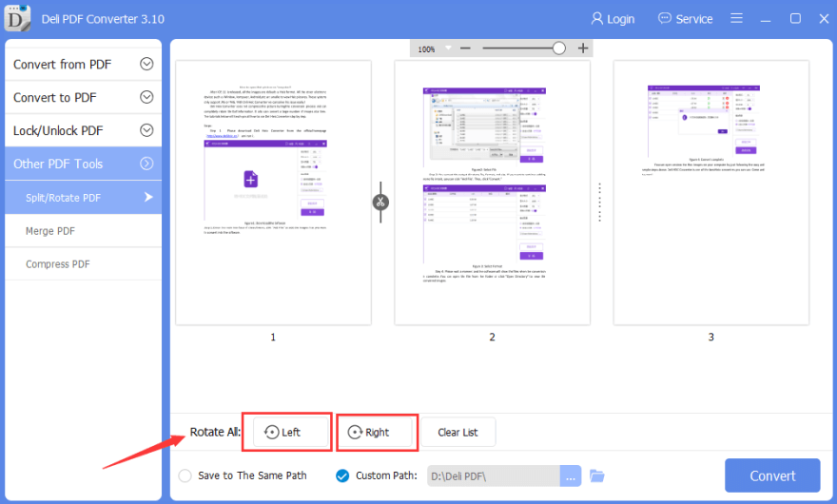Select page 1 thumbnail

pos(273,192)
